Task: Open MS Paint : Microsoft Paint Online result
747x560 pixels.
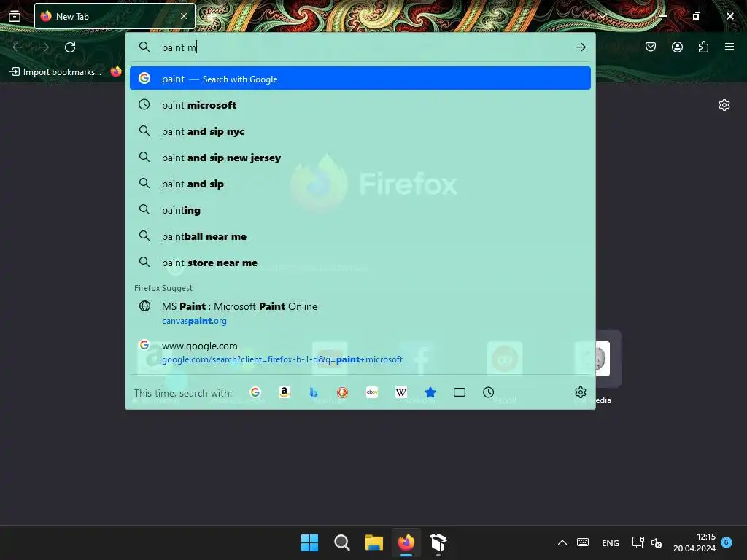Action: (360, 313)
